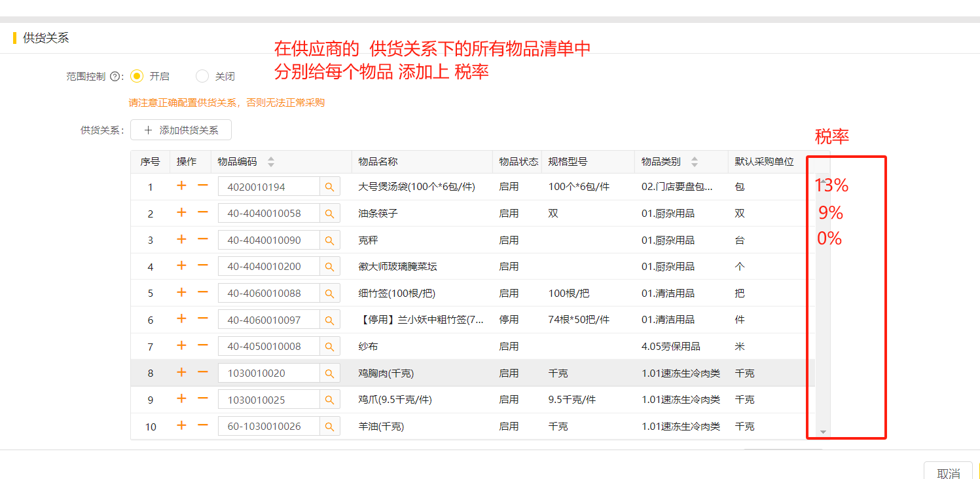Sort by 物品类别 column arrows
This screenshot has width=980, height=479.
click(695, 162)
